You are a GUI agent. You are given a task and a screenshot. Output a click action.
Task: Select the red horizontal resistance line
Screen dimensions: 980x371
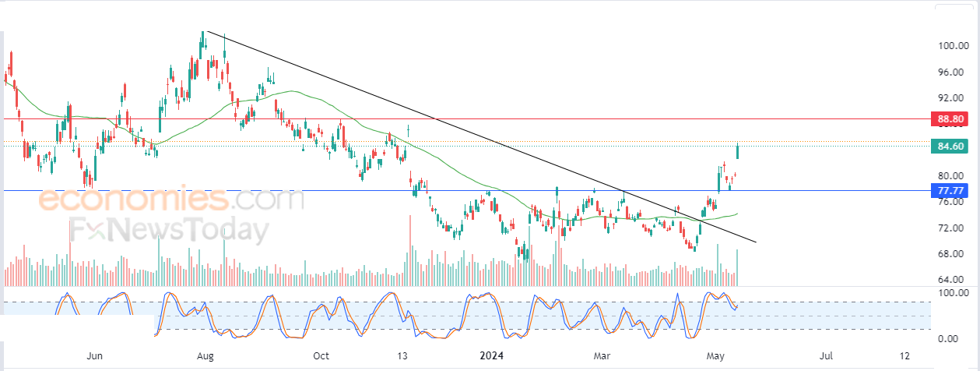[545, 119]
